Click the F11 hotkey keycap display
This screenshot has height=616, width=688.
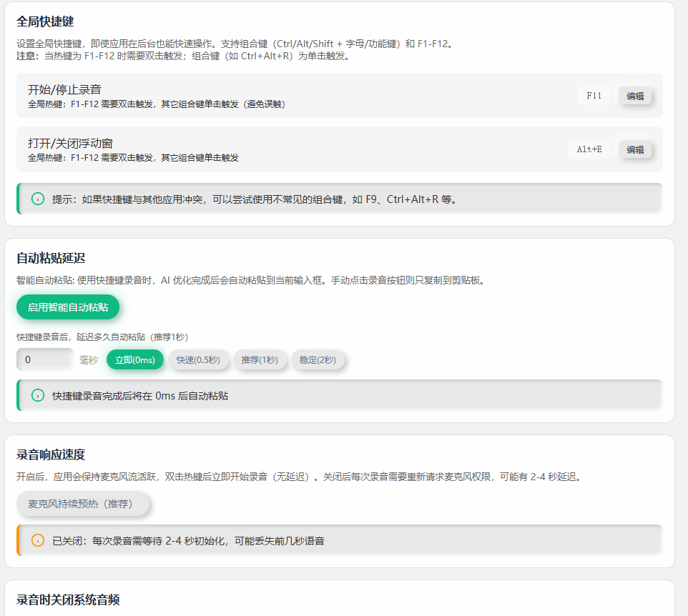594,95
